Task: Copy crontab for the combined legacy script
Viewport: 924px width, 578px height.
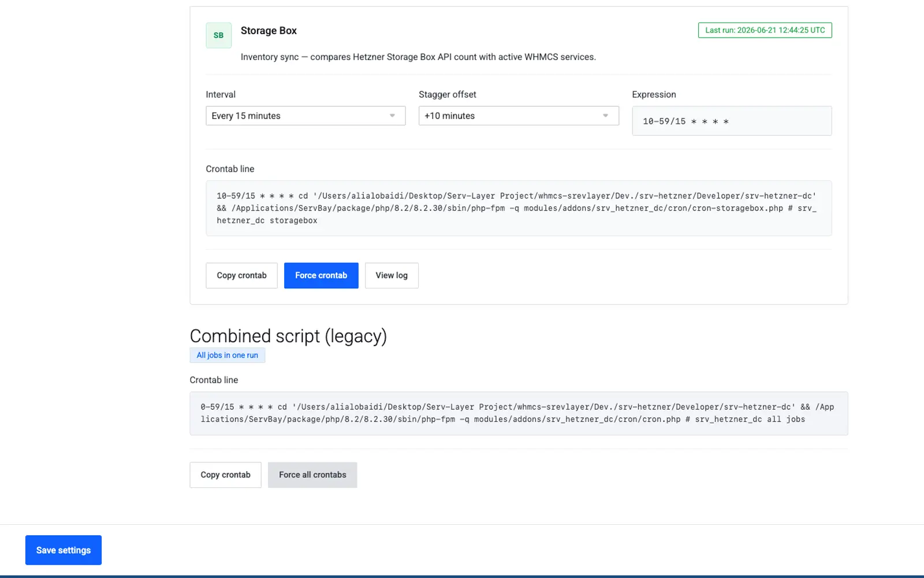Action: [x=225, y=475]
